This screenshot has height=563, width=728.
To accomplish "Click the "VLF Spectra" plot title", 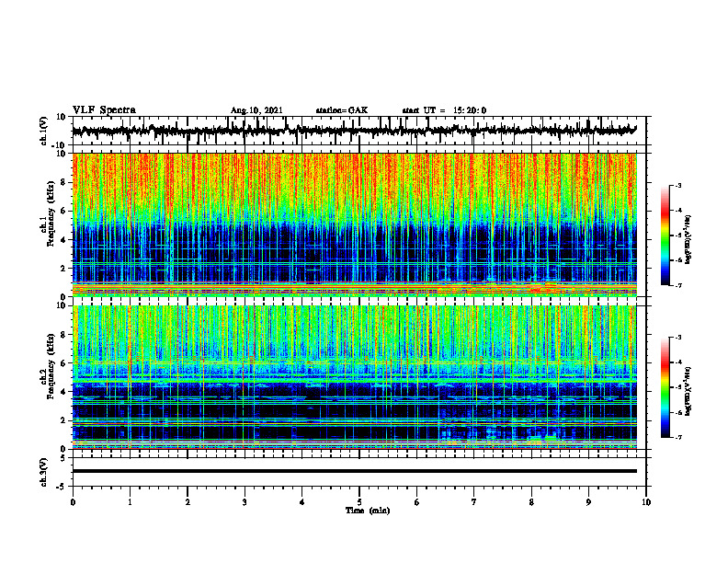I will point(104,110).
